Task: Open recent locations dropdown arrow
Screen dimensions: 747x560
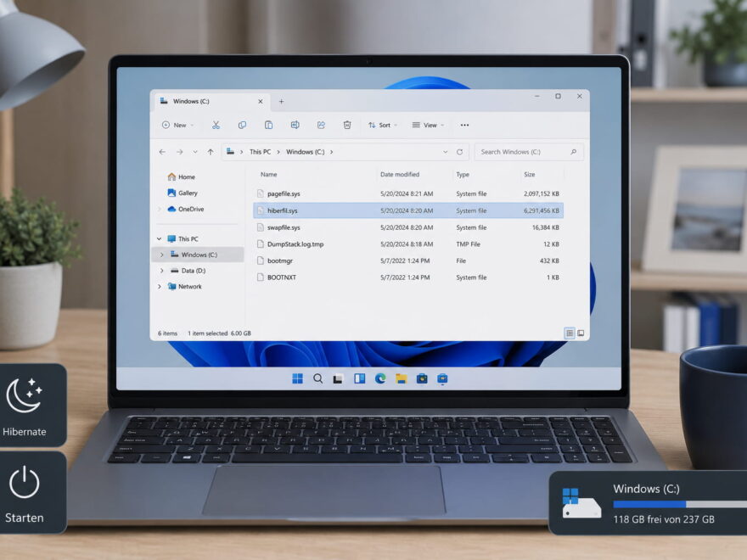Action: (x=195, y=152)
